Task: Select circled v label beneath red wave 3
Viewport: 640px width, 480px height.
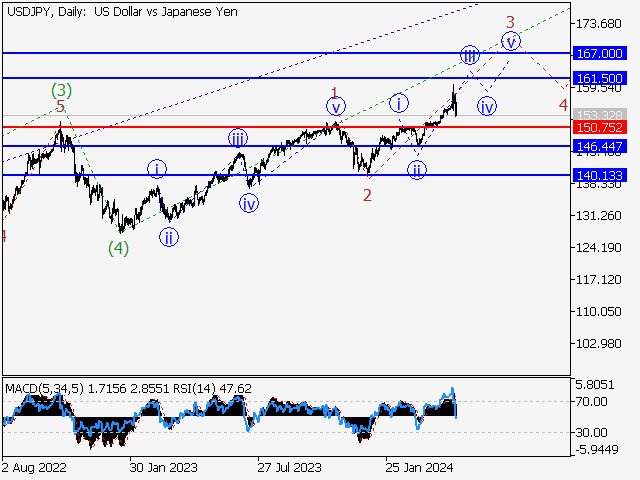Action: (511, 41)
